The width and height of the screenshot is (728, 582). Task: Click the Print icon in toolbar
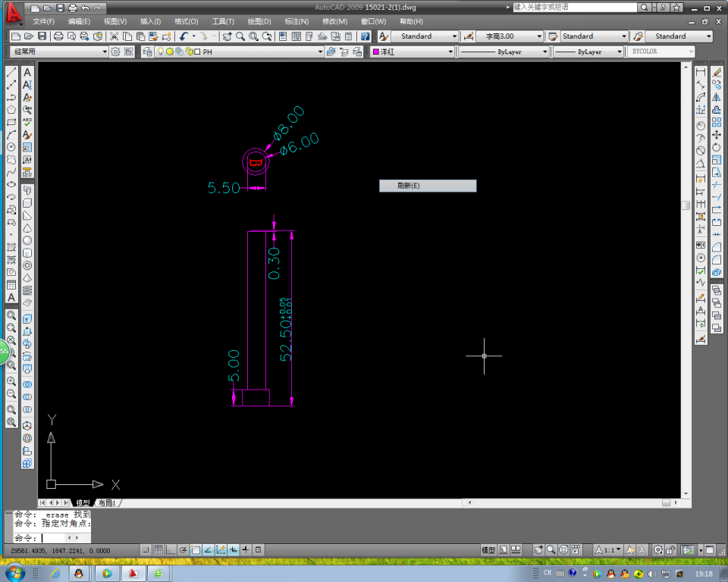click(58, 36)
